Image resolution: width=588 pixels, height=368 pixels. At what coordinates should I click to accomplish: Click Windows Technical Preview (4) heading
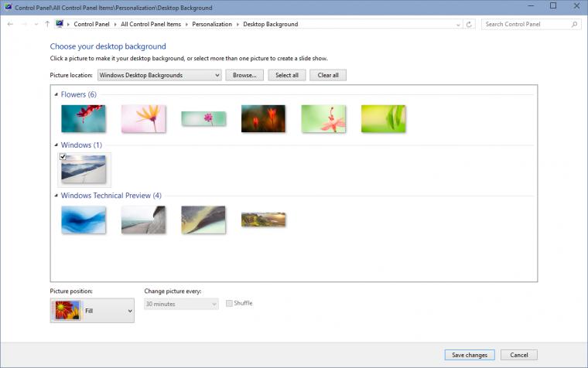(x=111, y=196)
